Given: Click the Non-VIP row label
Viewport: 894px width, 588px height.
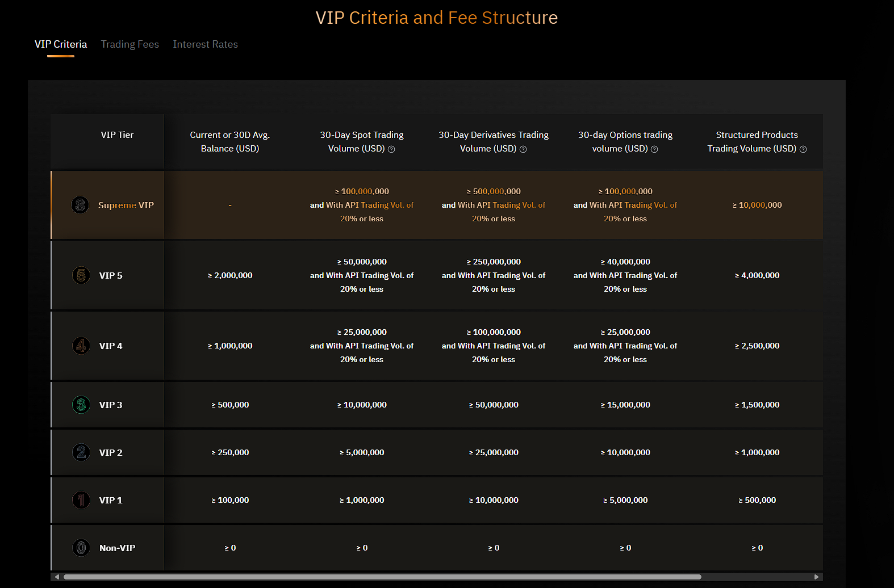Looking at the screenshot, I should click(x=117, y=548).
